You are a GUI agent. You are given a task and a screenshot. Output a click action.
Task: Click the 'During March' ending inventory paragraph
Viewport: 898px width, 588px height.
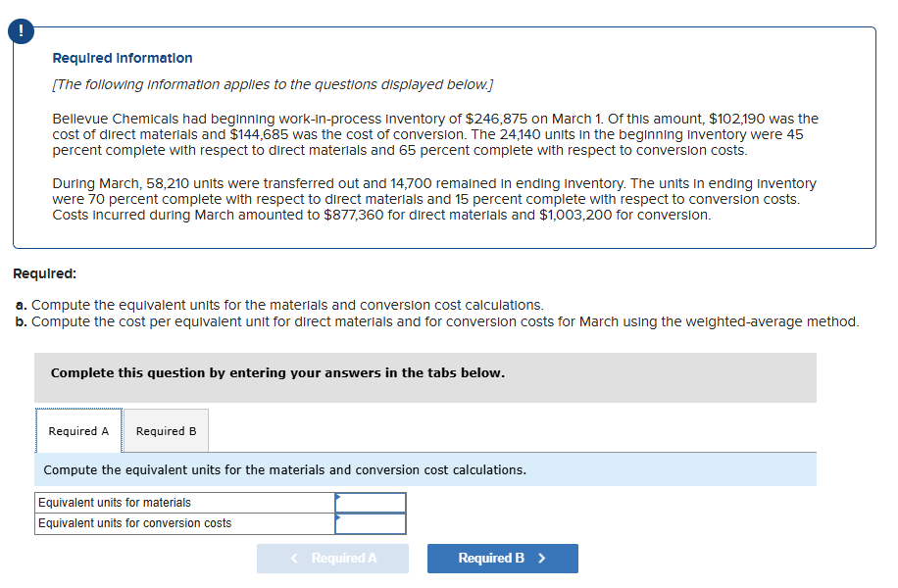[434, 199]
